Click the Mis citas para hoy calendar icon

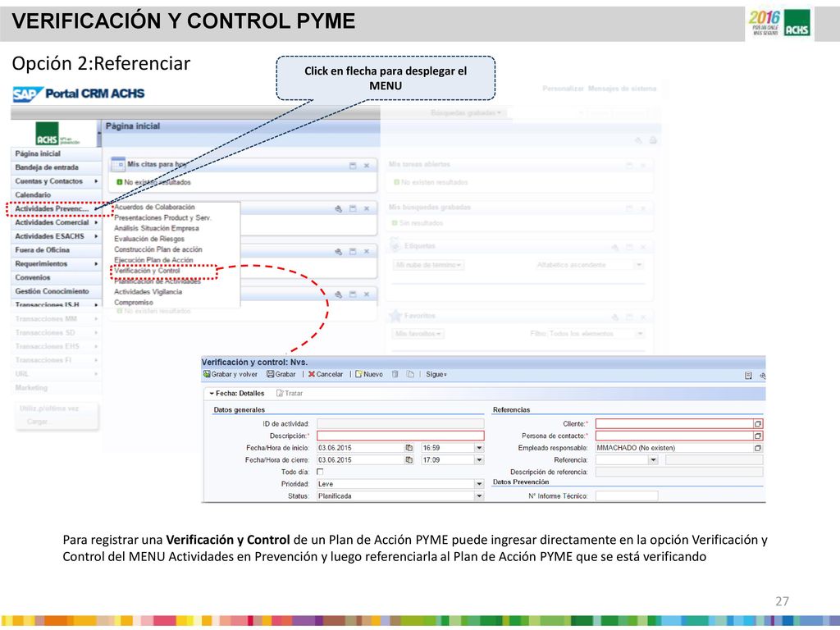118,164
